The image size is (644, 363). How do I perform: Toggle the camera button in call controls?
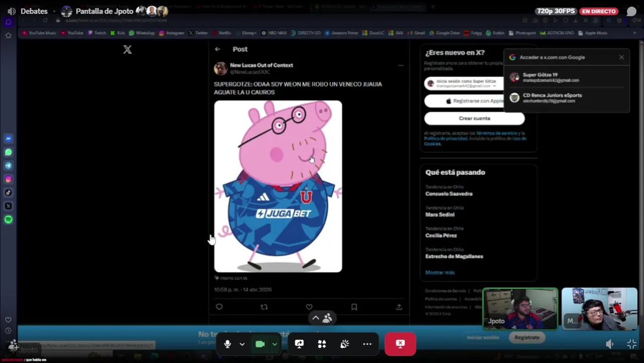click(260, 344)
